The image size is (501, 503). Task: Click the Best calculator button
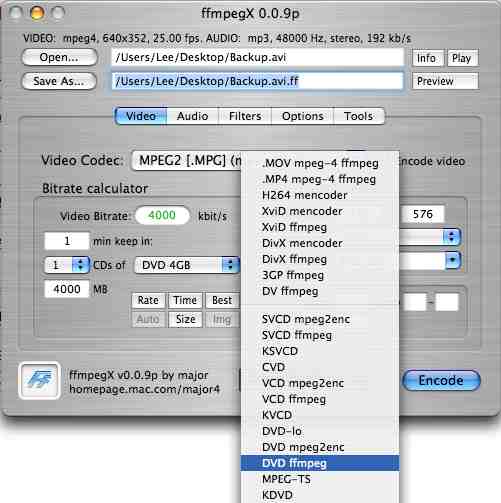[222, 300]
